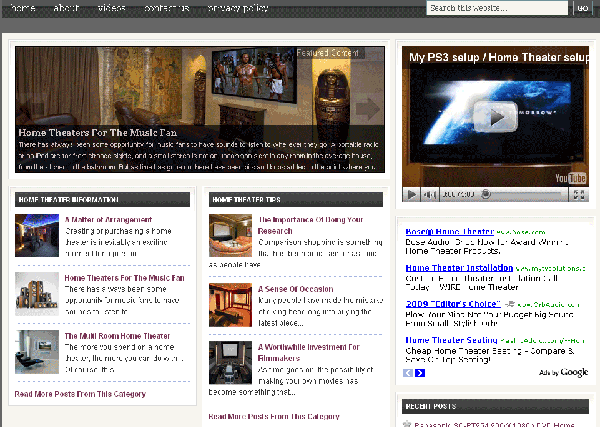
Task: Click thumbnail for The Multi Room Home Theater
Action: coord(37,352)
